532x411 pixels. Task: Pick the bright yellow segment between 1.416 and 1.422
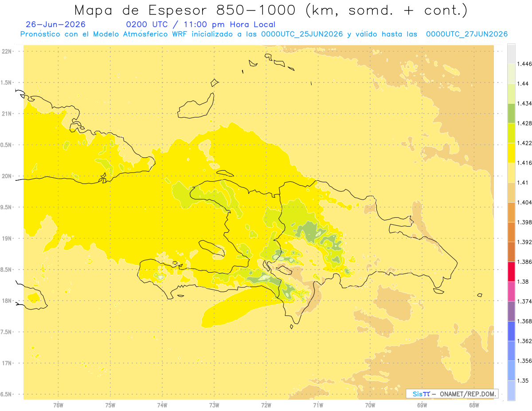point(511,153)
